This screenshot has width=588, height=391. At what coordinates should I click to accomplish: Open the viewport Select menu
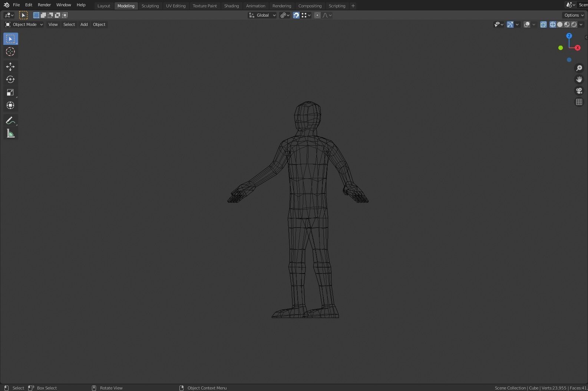(69, 24)
